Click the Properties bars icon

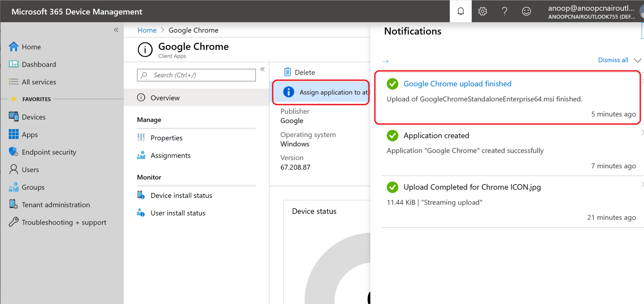coord(141,138)
